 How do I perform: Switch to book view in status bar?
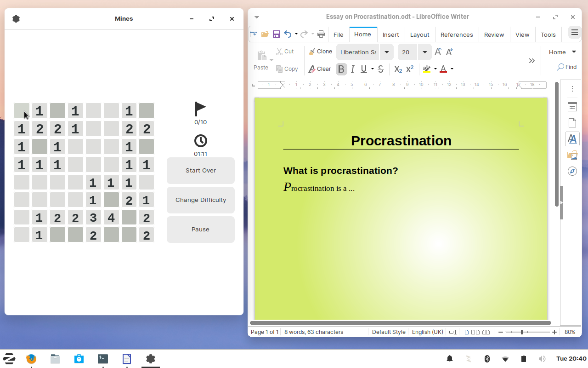tap(486, 332)
